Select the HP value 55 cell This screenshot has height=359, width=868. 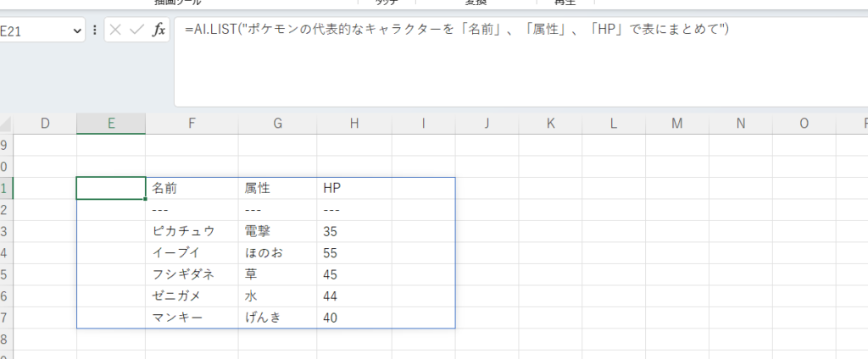(354, 253)
